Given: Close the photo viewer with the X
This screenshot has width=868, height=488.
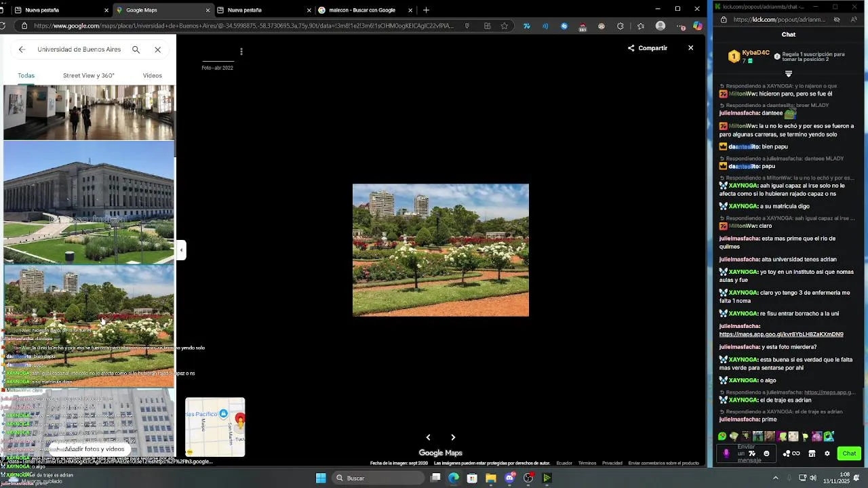Looking at the screenshot, I should 690,48.
